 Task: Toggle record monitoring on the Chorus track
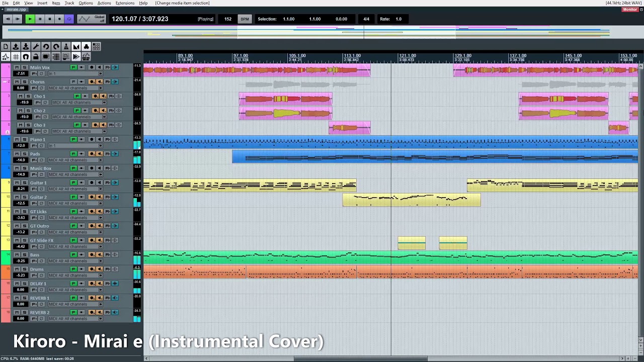[x=100, y=81]
